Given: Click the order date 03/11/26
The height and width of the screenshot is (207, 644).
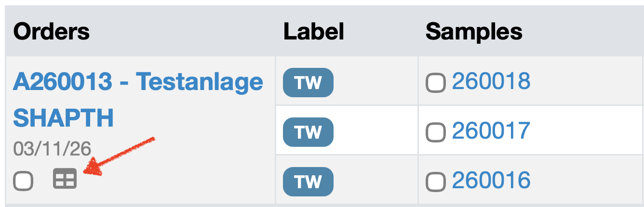Looking at the screenshot, I should tap(52, 149).
